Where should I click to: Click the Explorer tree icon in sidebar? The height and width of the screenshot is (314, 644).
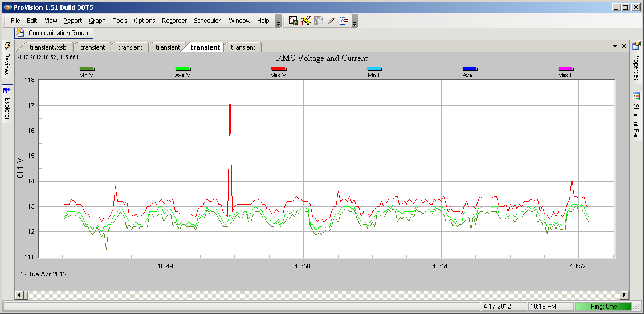7,90
